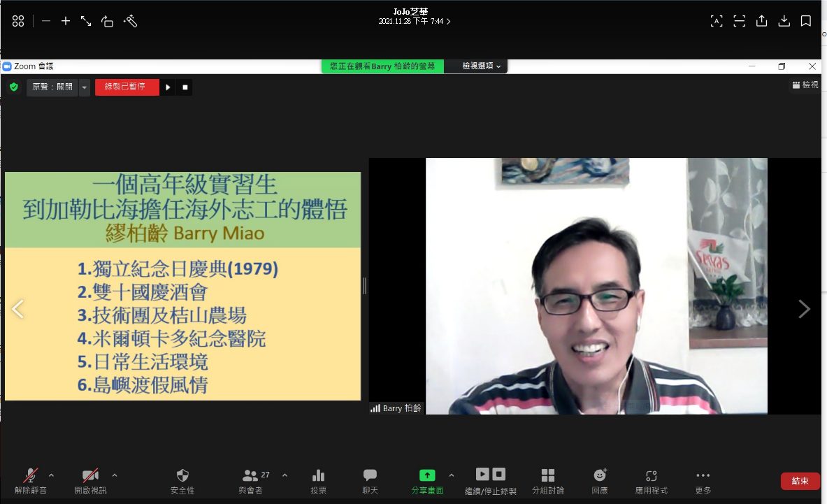The height and width of the screenshot is (504, 827).
Task: Open 應用程式 apps icon
Action: pyautogui.click(x=652, y=475)
